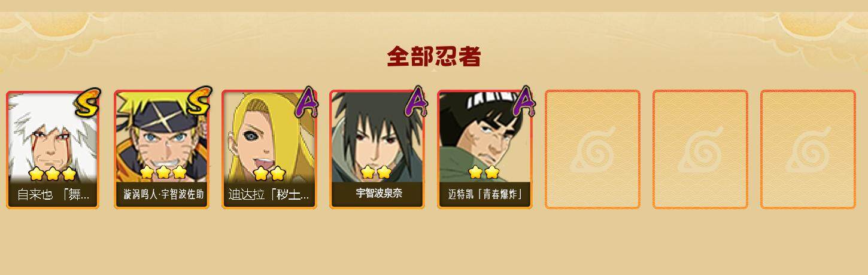Click the A rank badge on 宇智波泉奈 card
Screen dimensions: 868x275
(x=416, y=102)
